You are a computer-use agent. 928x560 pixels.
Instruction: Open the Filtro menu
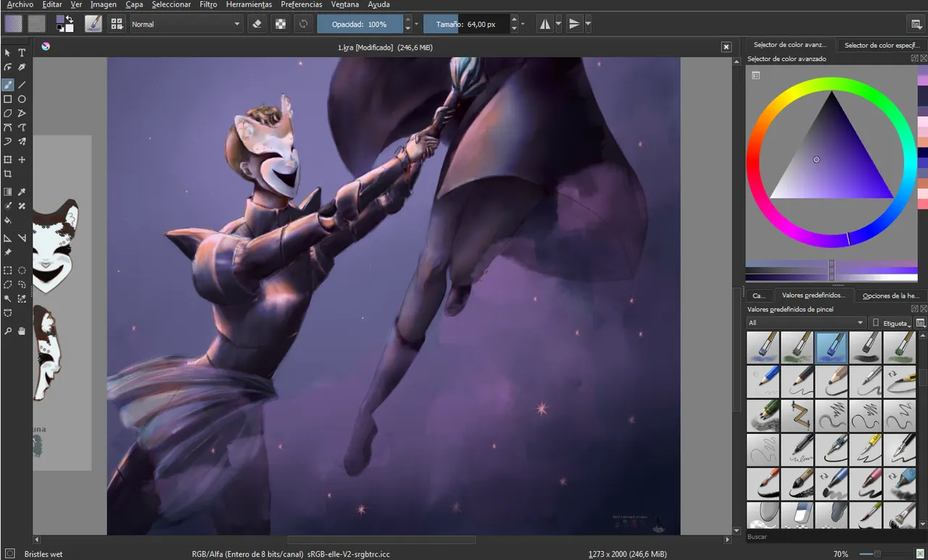coord(208,4)
